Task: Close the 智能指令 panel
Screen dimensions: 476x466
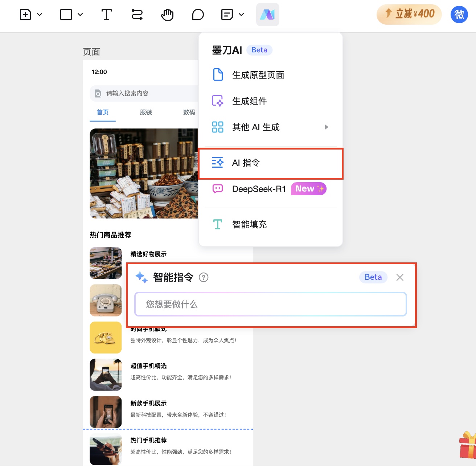Action: click(x=400, y=277)
